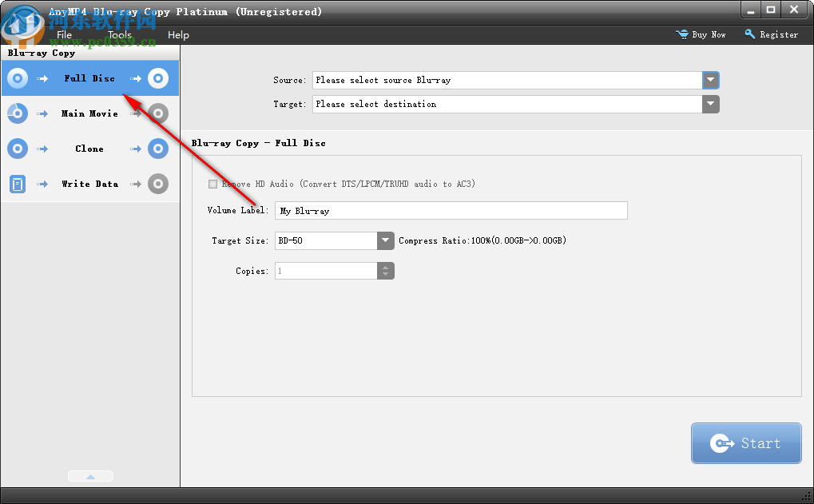Open the Tools menu
The image size is (814, 504).
click(119, 34)
